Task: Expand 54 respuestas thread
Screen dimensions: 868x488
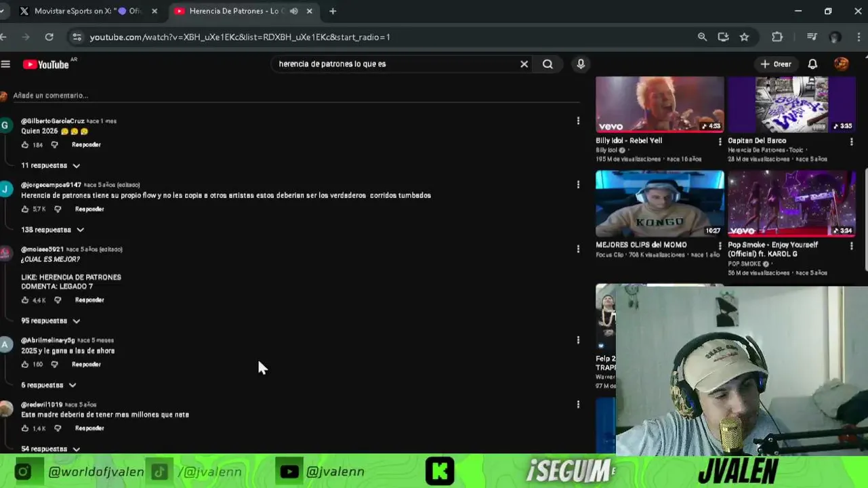Action: click(x=51, y=449)
